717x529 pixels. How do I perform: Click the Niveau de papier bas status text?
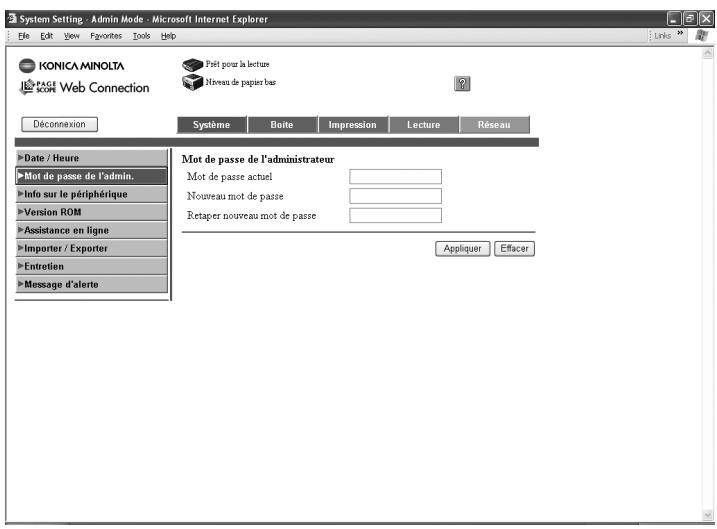pos(241,82)
